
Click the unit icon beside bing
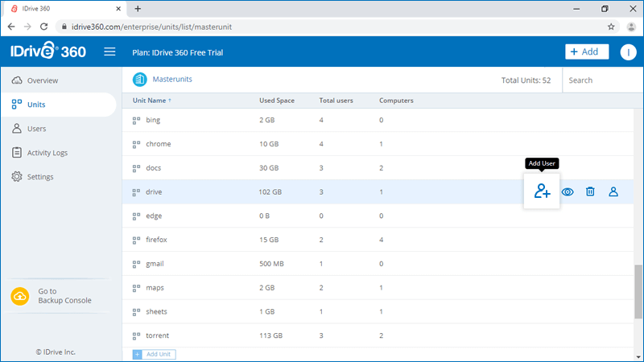click(136, 121)
